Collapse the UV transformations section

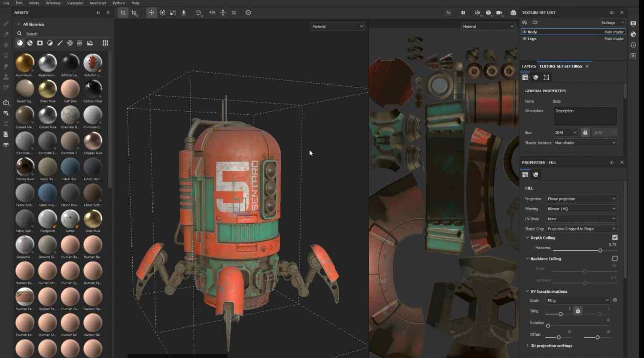(527, 291)
